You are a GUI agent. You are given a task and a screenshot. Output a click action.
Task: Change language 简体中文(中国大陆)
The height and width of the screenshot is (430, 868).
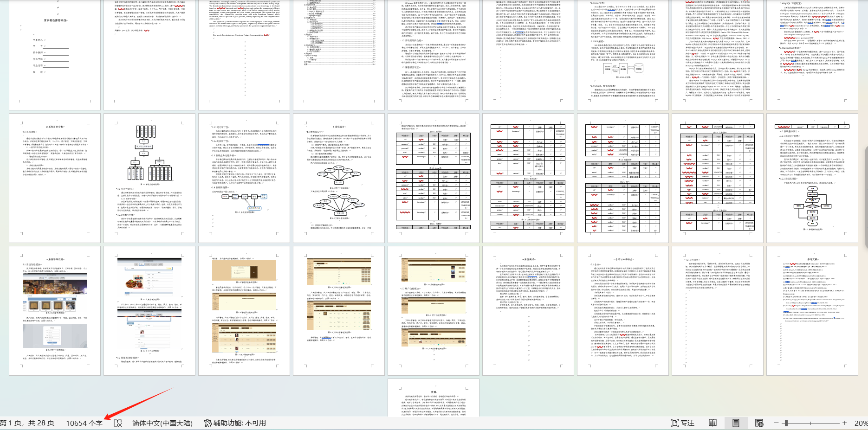(162, 423)
